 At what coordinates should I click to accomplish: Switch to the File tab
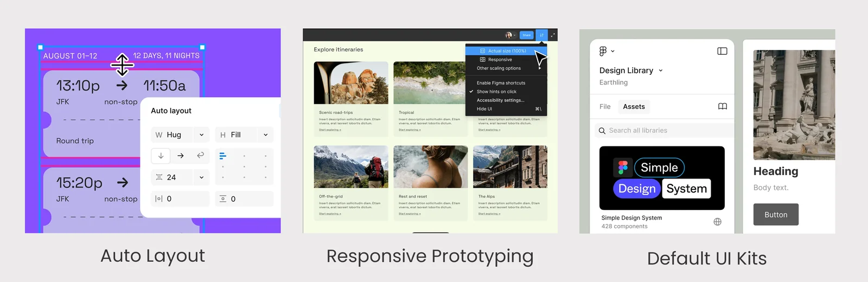tap(605, 107)
